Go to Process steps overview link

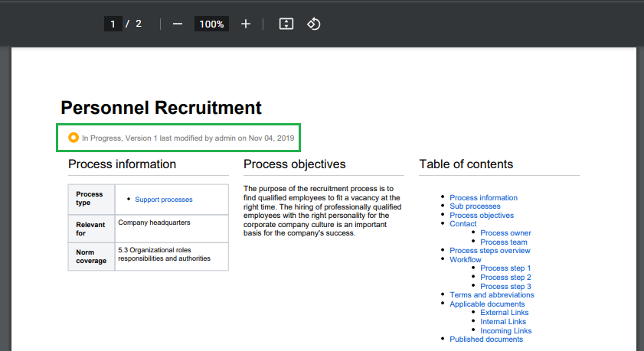pos(489,251)
